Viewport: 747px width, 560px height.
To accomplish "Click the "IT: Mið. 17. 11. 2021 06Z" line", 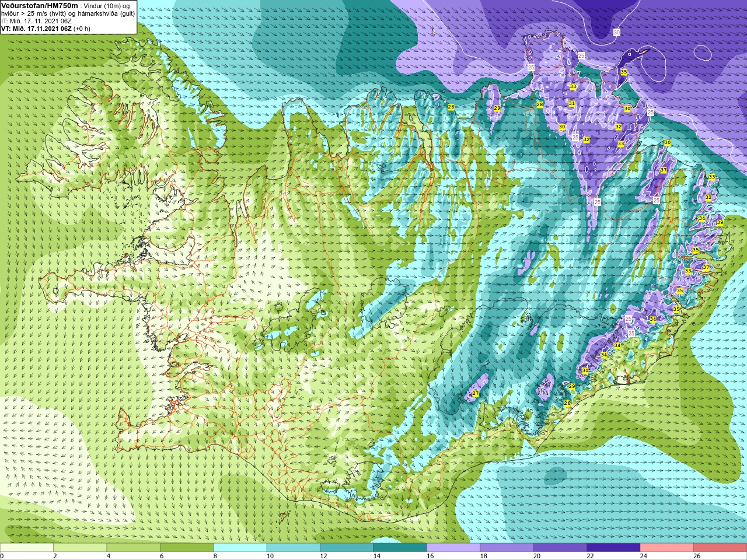I will (x=37, y=21).
